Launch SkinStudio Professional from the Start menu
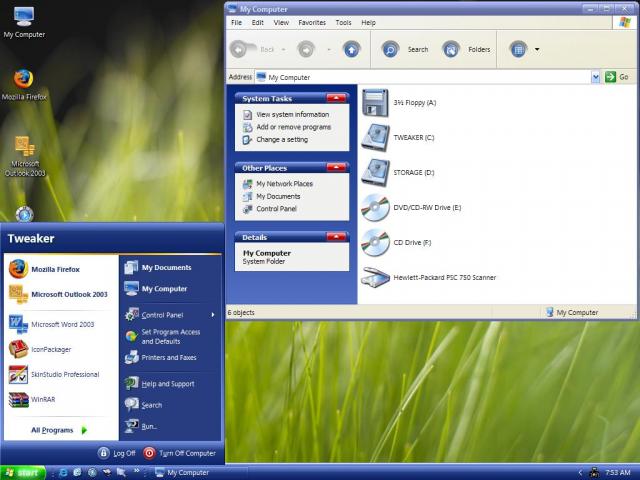This screenshot has height=480, width=640. tap(60, 374)
